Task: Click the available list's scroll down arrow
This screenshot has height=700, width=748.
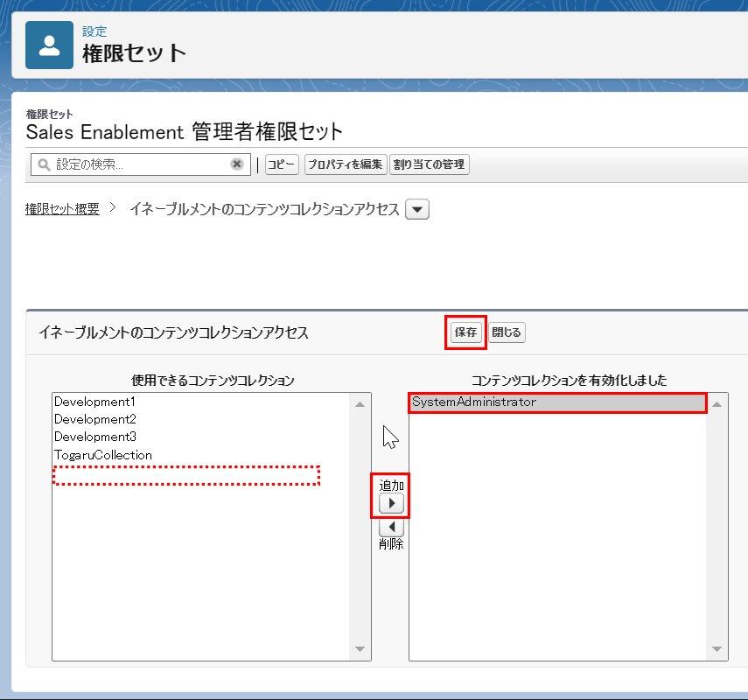Action: 360,649
